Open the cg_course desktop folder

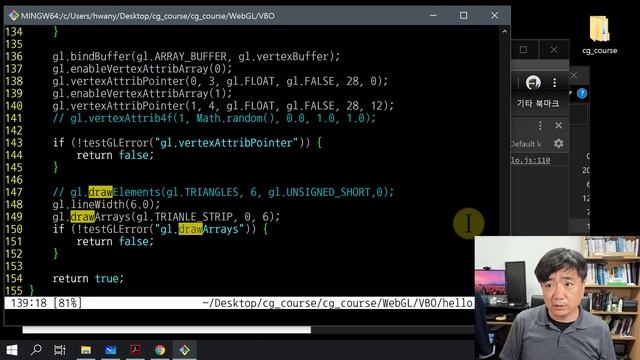pyautogui.click(x=599, y=35)
